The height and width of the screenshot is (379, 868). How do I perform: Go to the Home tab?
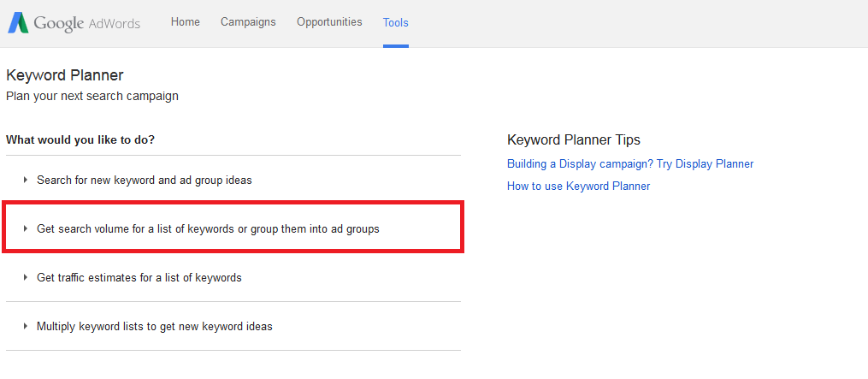click(x=185, y=22)
